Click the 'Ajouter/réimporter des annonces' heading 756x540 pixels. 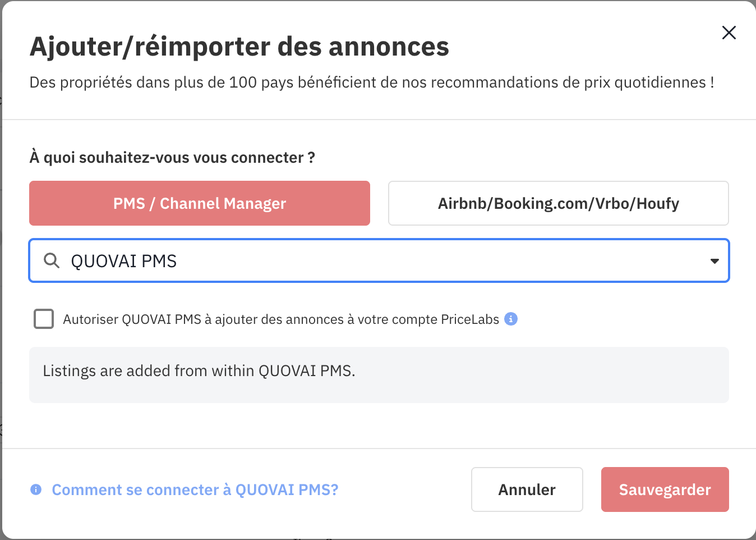[x=239, y=47]
